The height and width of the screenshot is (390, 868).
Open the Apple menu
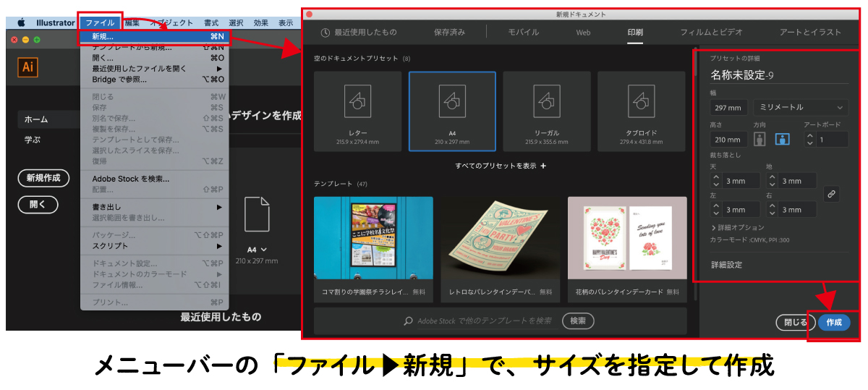tap(21, 23)
